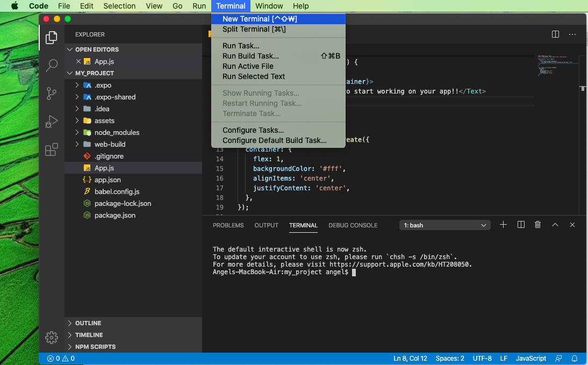
Task: Open the Selection menu
Action: [x=119, y=5]
